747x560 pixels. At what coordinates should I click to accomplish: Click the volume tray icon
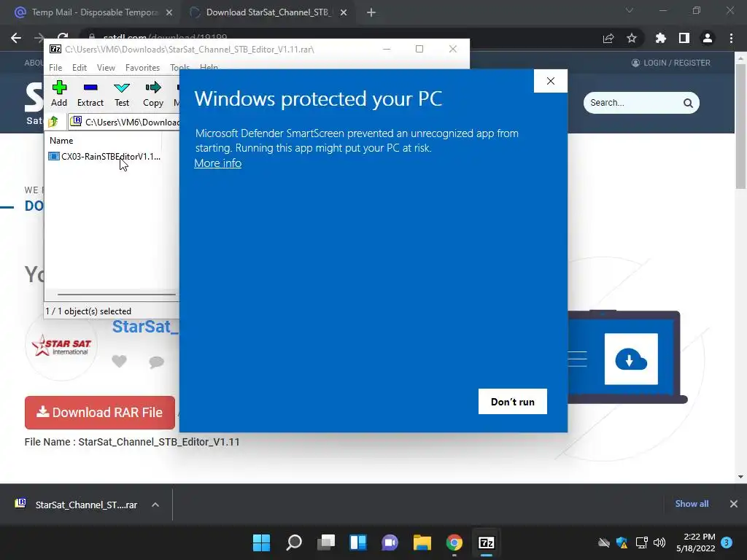click(659, 542)
